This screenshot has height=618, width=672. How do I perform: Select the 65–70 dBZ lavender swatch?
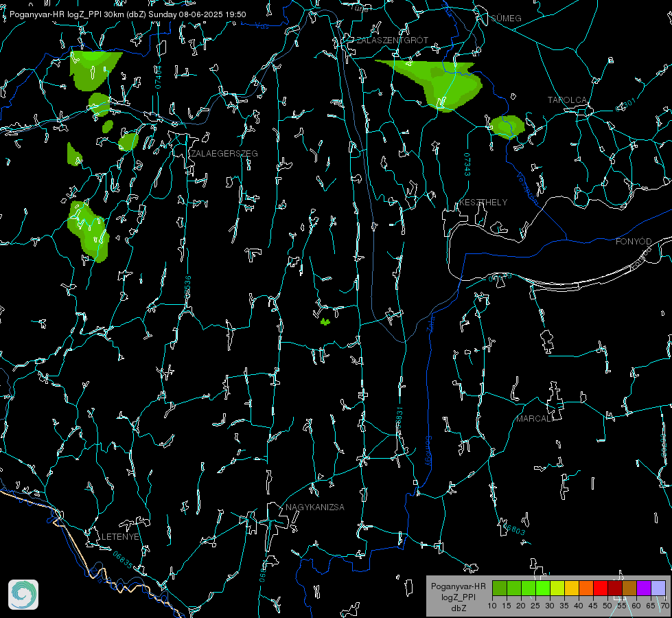(x=658, y=588)
